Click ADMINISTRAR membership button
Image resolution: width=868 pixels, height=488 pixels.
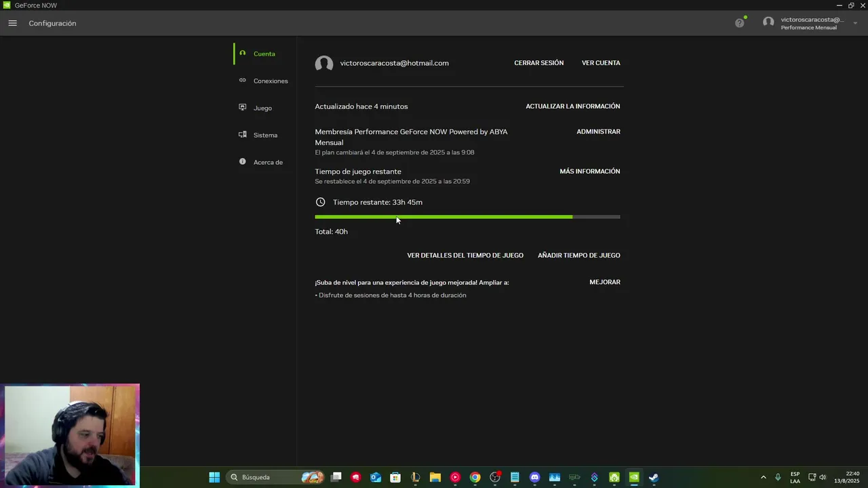[598, 131]
